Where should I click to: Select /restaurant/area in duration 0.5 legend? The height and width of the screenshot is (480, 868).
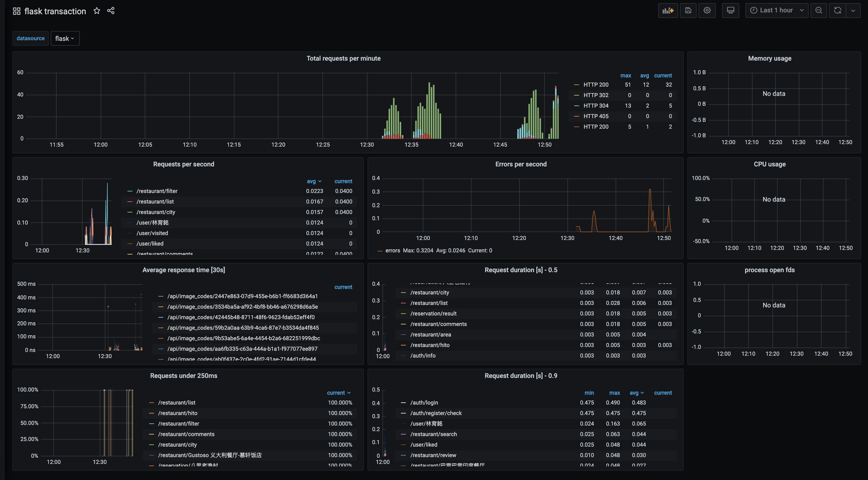pyautogui.click(x=430, y=334)
